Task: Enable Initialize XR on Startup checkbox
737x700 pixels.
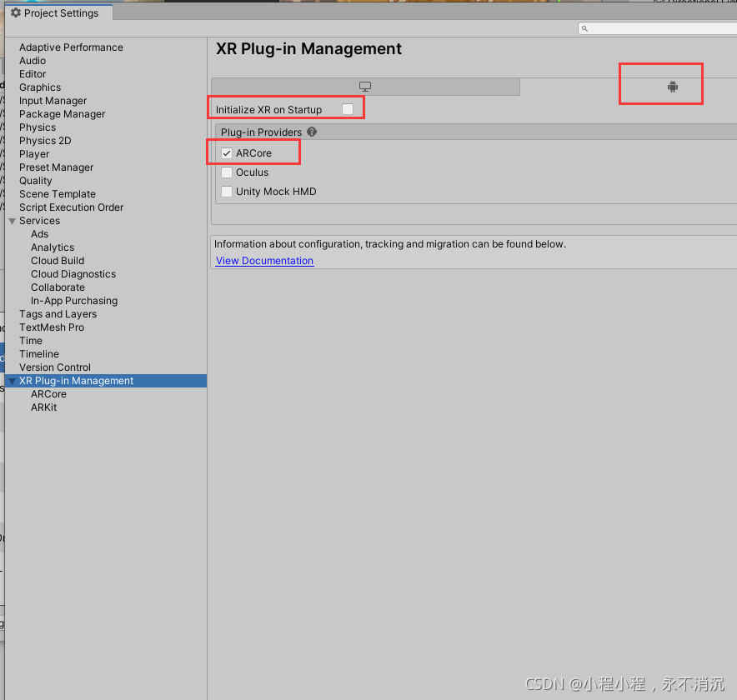Action: pyautogui.click(x=348, y=109)
